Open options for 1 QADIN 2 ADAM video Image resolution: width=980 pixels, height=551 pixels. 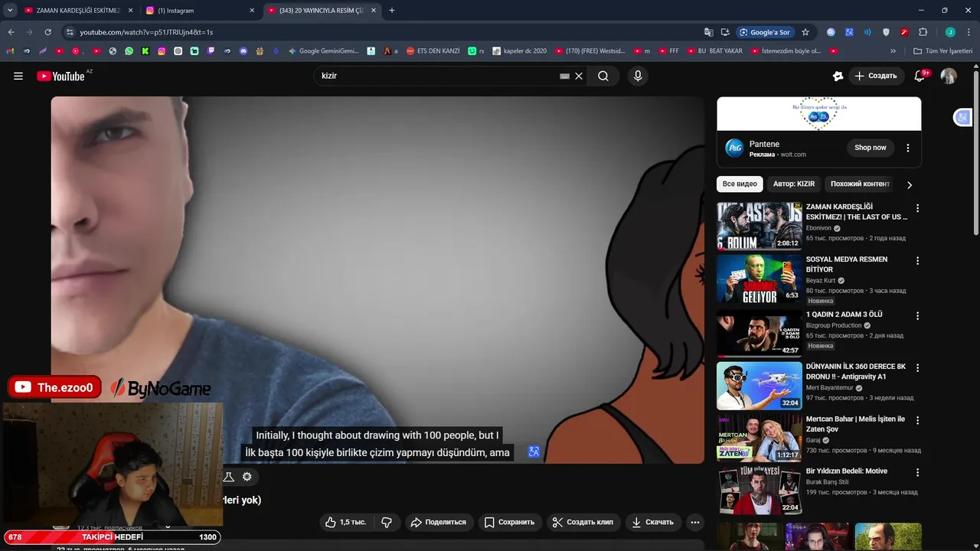(x=917, y=315)
